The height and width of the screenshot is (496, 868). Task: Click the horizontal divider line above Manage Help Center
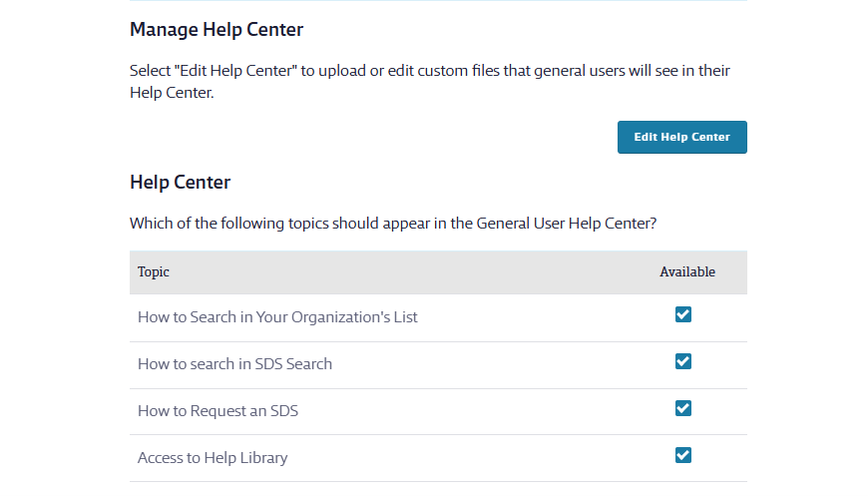pyautogui.click(x=438, y=1)
